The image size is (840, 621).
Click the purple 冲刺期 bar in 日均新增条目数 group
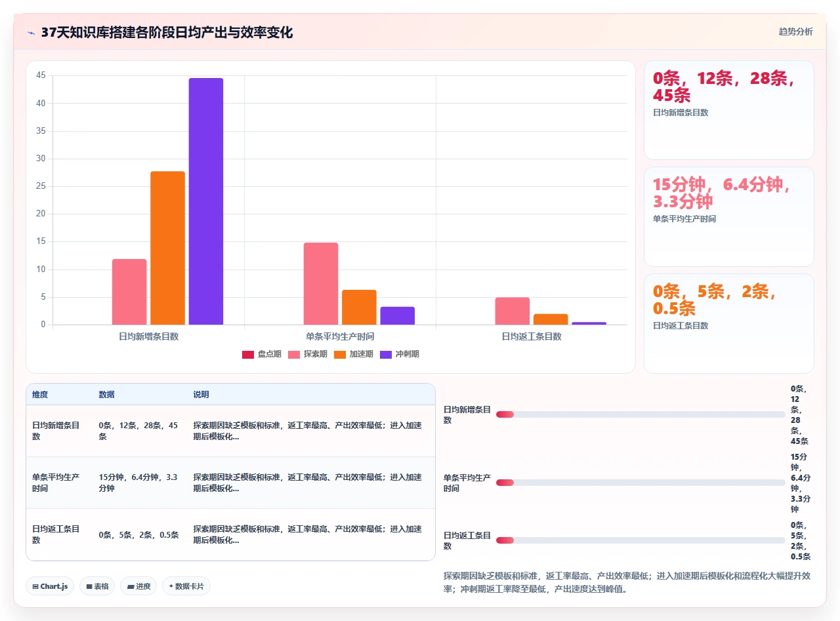coord(206,201)
